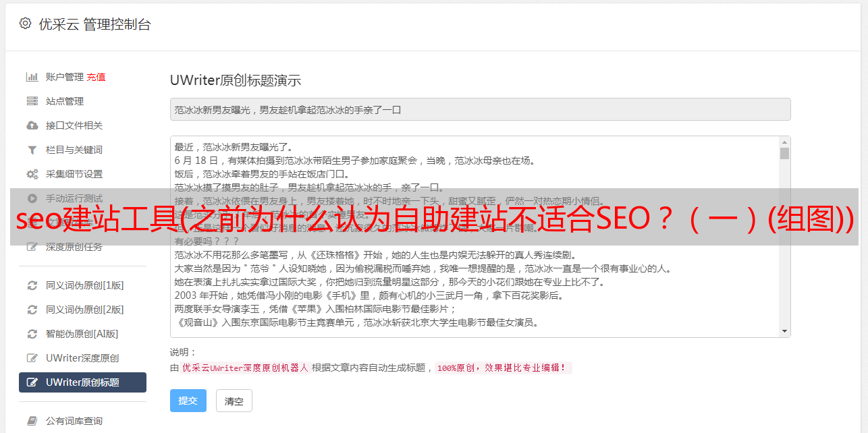868x433 pixels.
Task: Click the line starting 大家当然是因为"范爷"人设
Action: click(x=423, y=268)
